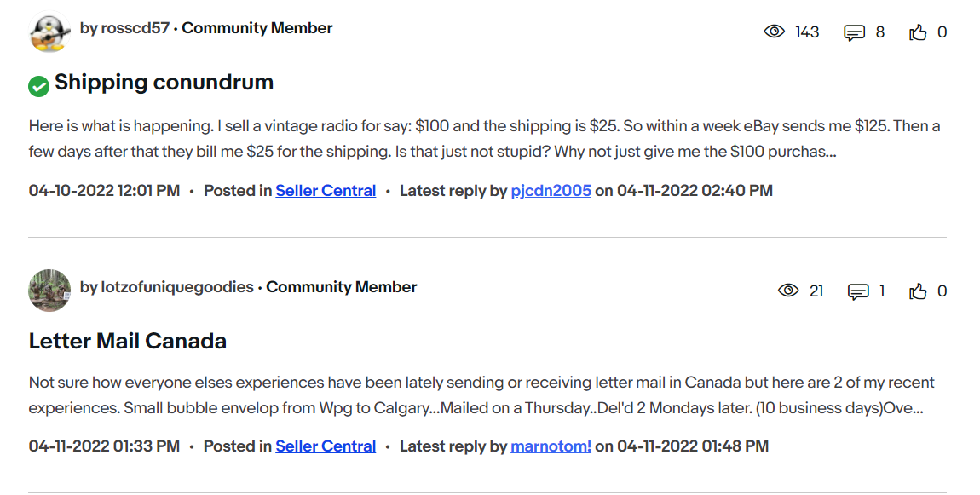Like the Letter Mail Canada post with thumbs-up
The width and height of the screenshot is (980, 495).
click(x=918, y=291)
